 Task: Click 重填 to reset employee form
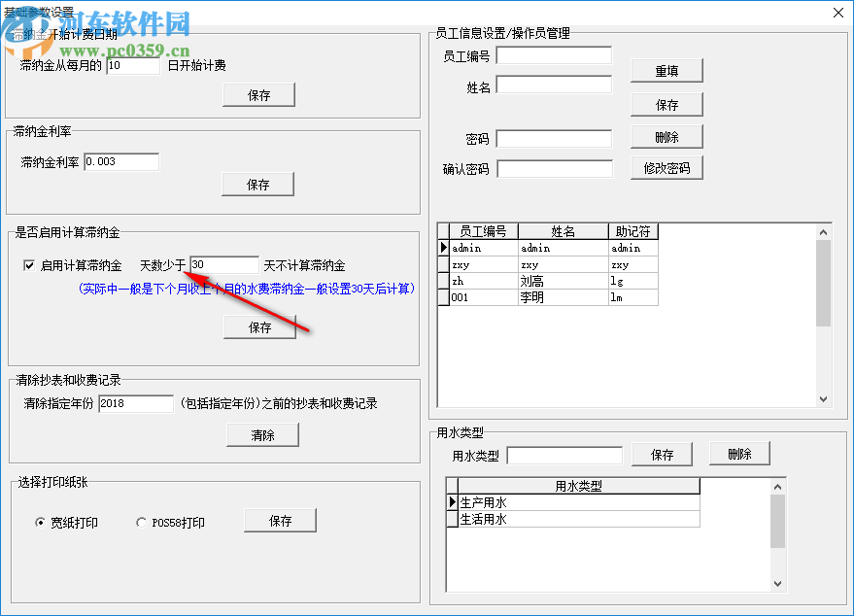tap(666, 70)
